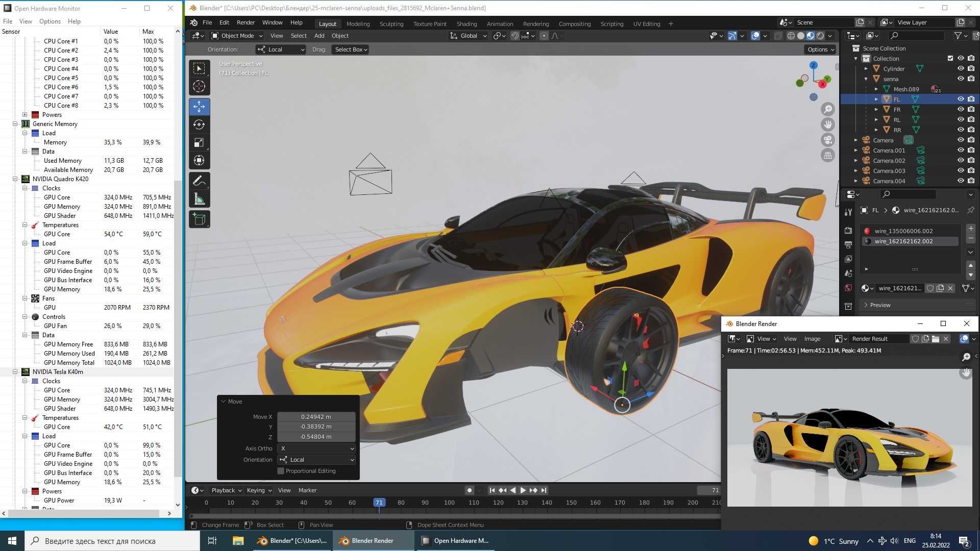Open Drag Select Box dropdown
Viewport: 980px width, 551px height.
(350, 49)
